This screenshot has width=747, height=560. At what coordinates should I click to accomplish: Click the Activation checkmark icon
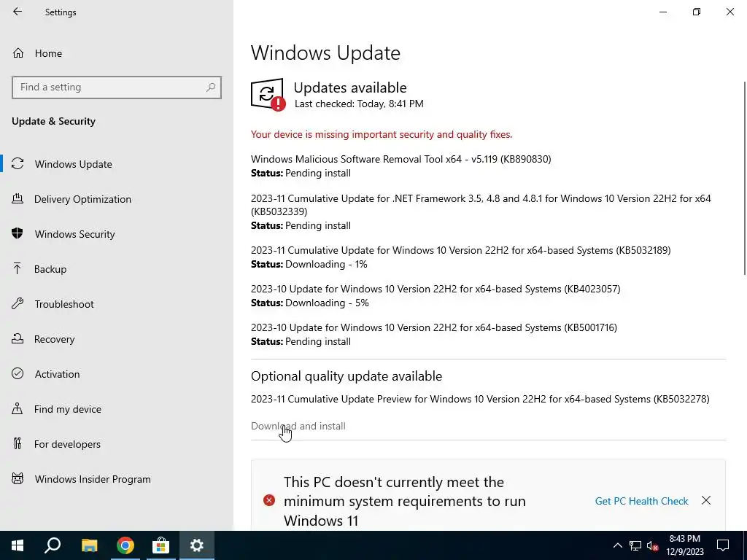tap(18, 373)
